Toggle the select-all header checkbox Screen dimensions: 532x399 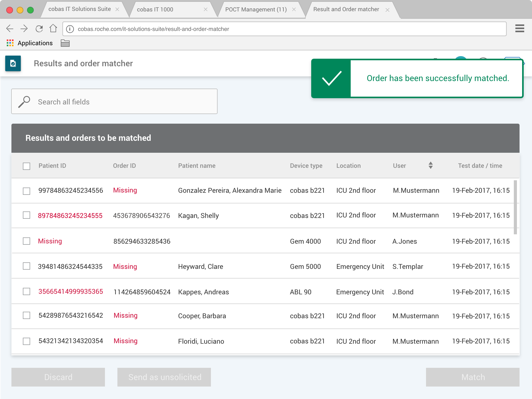26,166
